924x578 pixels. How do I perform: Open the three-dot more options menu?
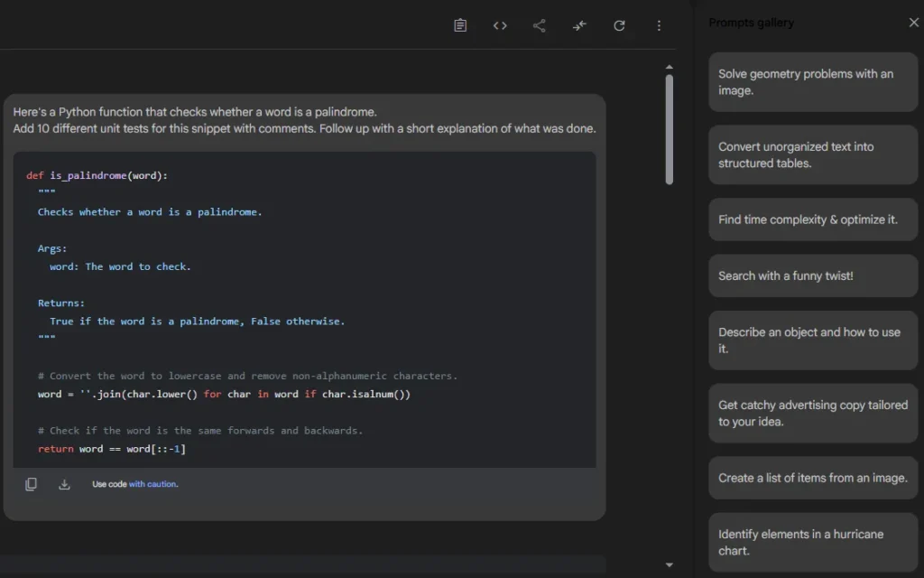659,25
